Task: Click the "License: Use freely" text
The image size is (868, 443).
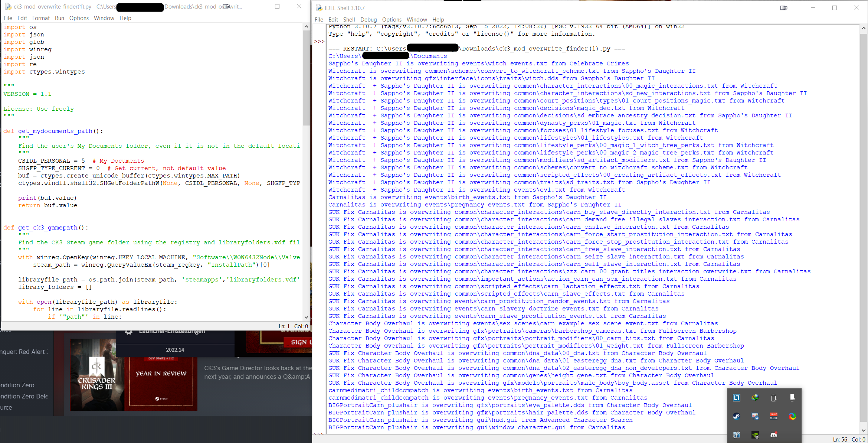Action: coord(39,109)
